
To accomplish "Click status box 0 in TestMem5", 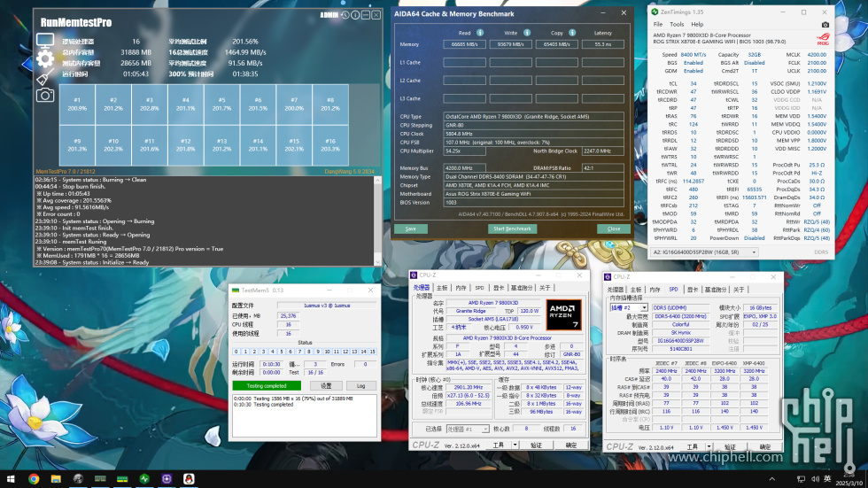I will [x=236, y=352].
